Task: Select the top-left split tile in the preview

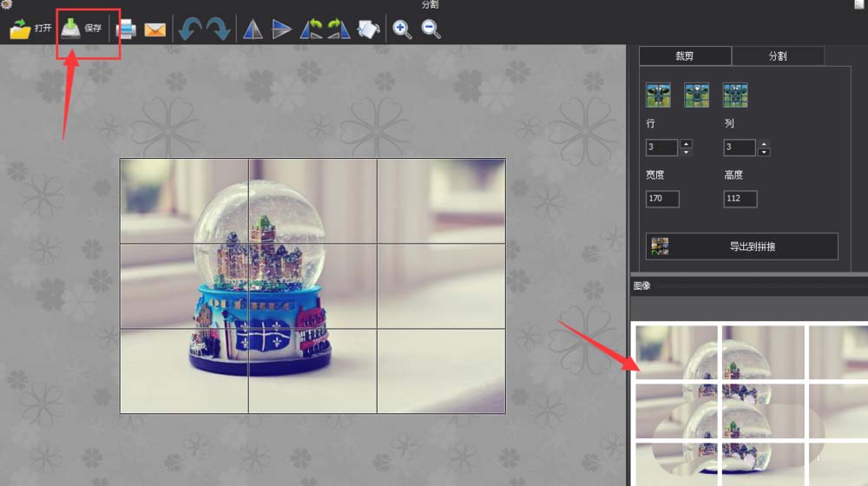Action: point(676,352)
